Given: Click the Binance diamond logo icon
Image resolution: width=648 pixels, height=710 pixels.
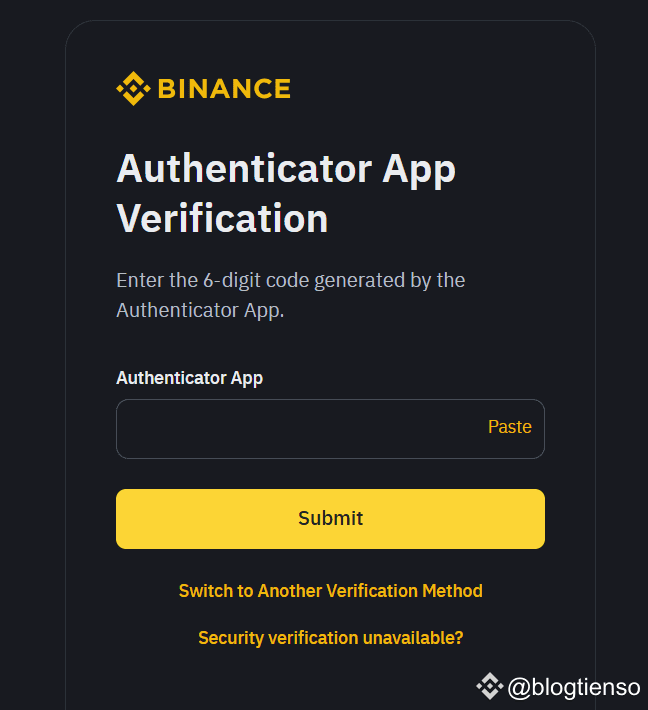Looking at the screenshot, I should 133,89.
